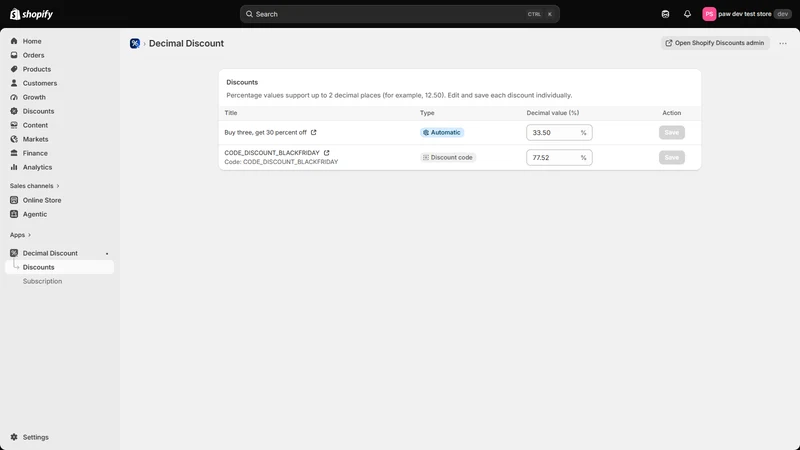The height and width of the screenshot is (450, 800).
Task: Open the Settings gear icon
Action: 14,437
